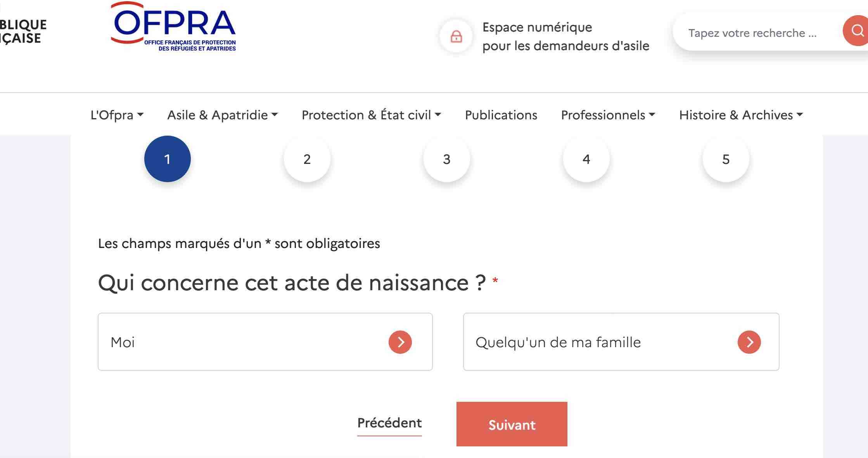Expand the L'Ofpra menu
This screenshot has height=458, width=868.
(x=117, y=115)
